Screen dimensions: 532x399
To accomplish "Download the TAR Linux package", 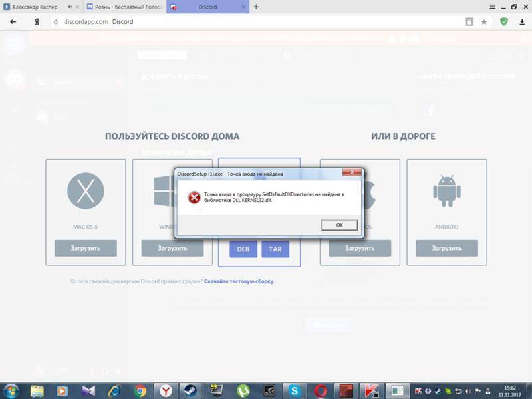I will coord(275,249).
